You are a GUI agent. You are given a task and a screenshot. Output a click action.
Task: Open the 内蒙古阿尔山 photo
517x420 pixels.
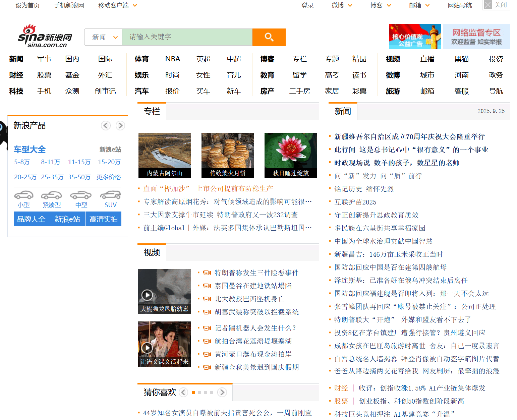coord(165,156)
